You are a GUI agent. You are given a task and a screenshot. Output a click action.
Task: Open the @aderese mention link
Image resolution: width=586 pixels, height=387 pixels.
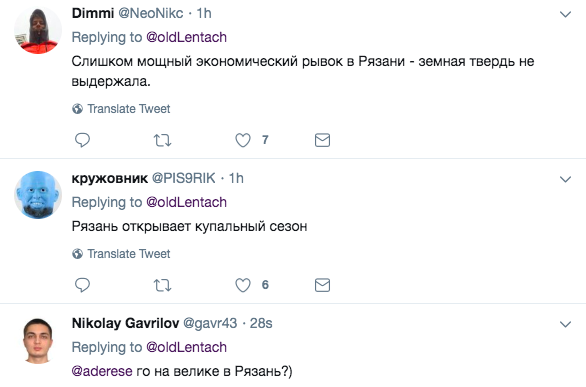tap(102, 371)
